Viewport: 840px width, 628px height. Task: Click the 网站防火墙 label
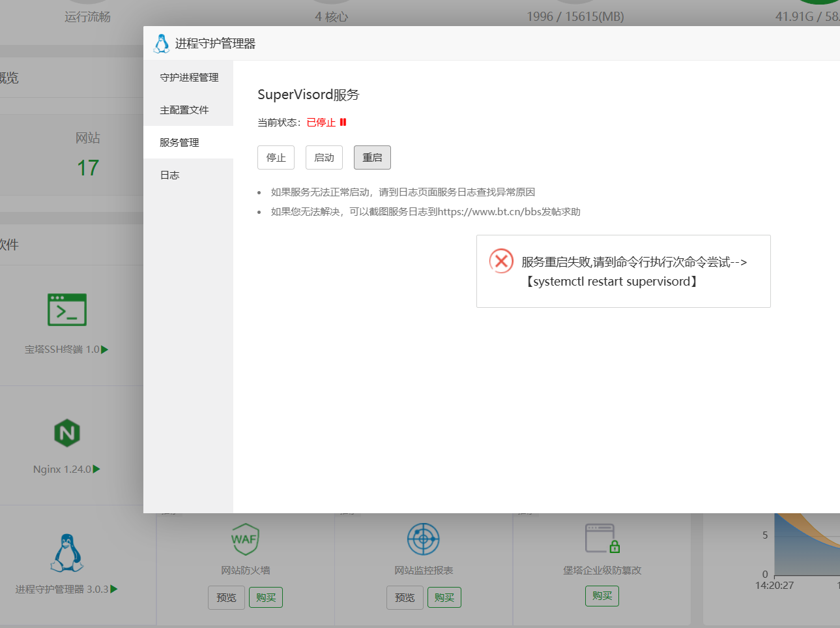click(x=245, y=571)
